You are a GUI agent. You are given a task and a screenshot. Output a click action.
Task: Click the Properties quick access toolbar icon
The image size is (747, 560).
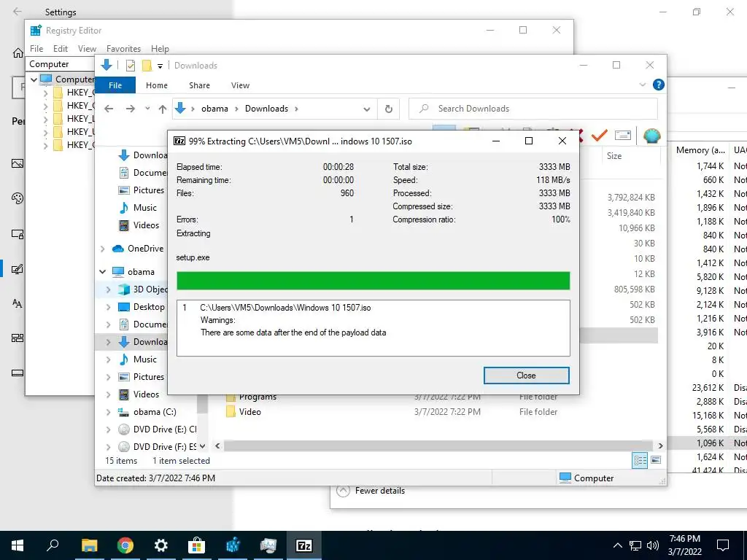pos(130,65)
